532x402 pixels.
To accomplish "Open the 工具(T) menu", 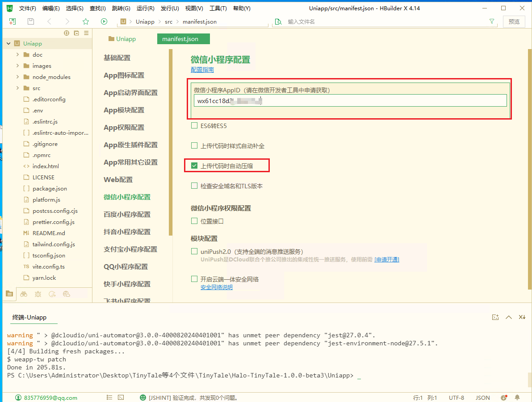I will pyautogui.click(x=218, y=8).
